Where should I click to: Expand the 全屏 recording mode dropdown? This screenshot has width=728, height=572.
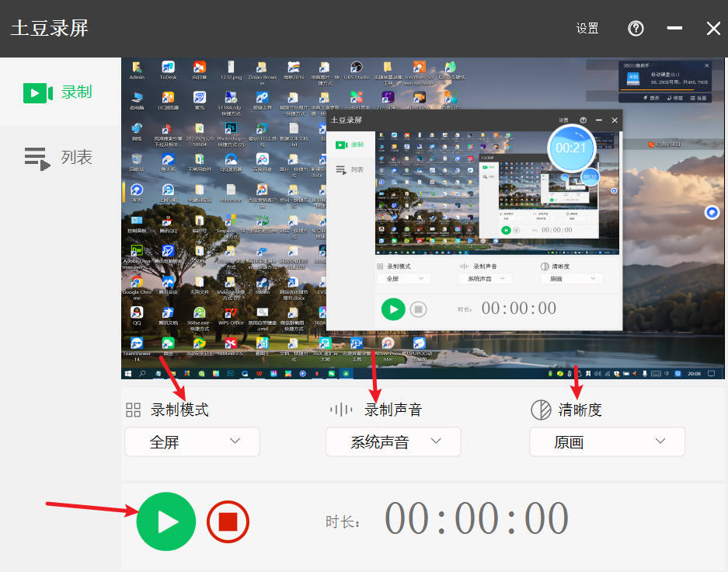[192, 441]
